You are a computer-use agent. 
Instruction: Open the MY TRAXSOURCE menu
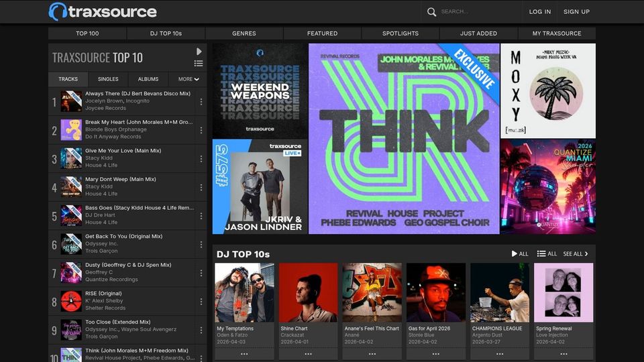(557, 34)
